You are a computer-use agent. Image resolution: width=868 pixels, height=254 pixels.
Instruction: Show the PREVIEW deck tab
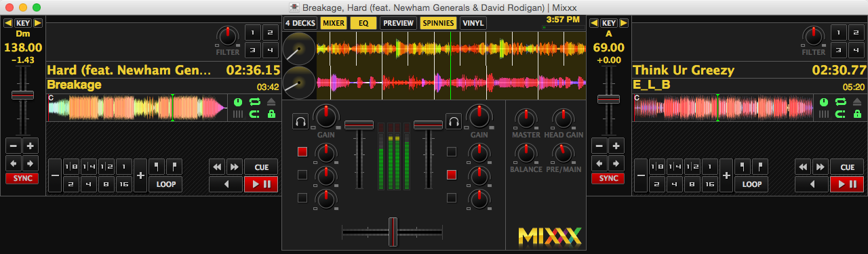pyautogui.click(x=398, y=23)
